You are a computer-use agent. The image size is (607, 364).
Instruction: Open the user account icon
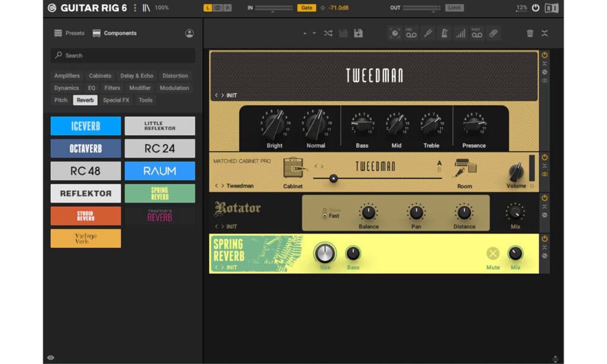pos(189,33)
